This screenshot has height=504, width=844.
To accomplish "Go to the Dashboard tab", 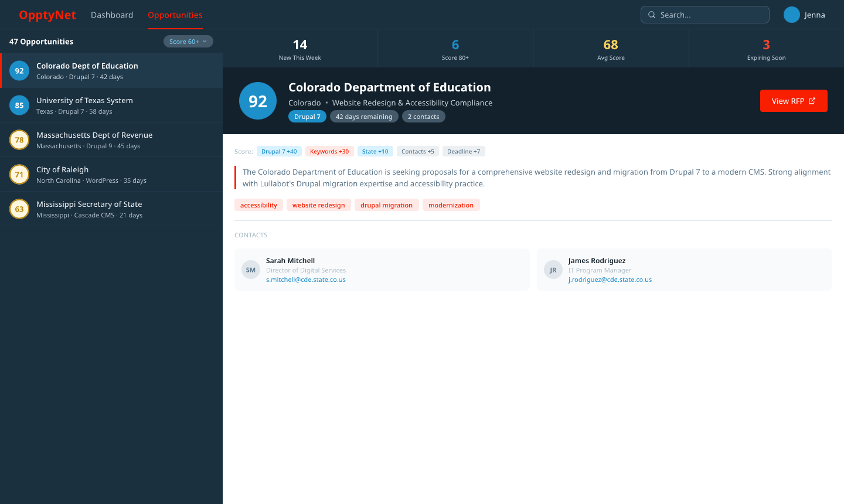I will coord(112,15).
